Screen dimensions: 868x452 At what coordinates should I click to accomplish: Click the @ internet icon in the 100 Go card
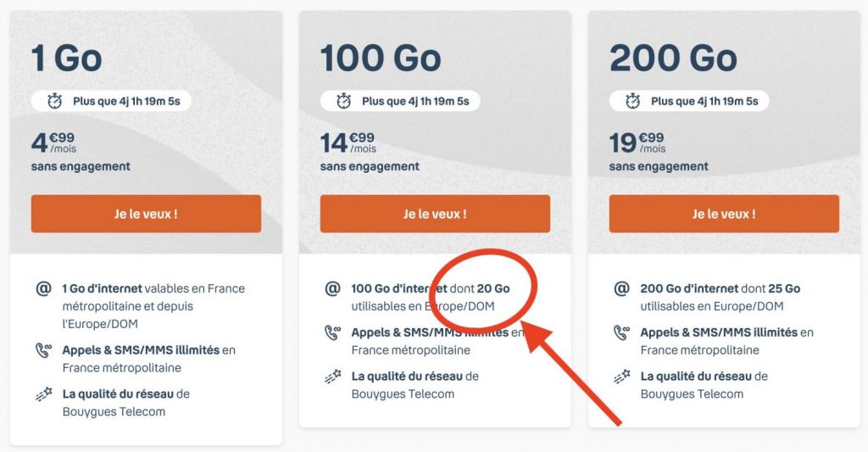[x=333, y=288]
